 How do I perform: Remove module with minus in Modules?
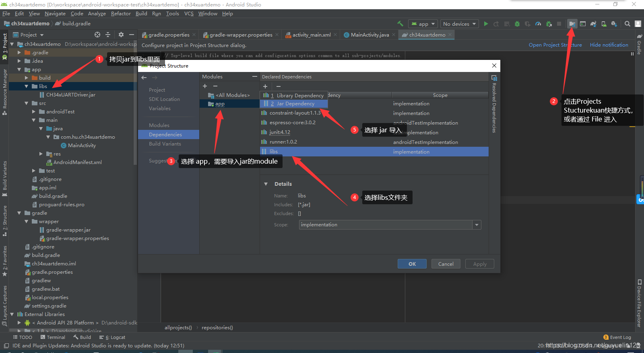tap(215, 86)
